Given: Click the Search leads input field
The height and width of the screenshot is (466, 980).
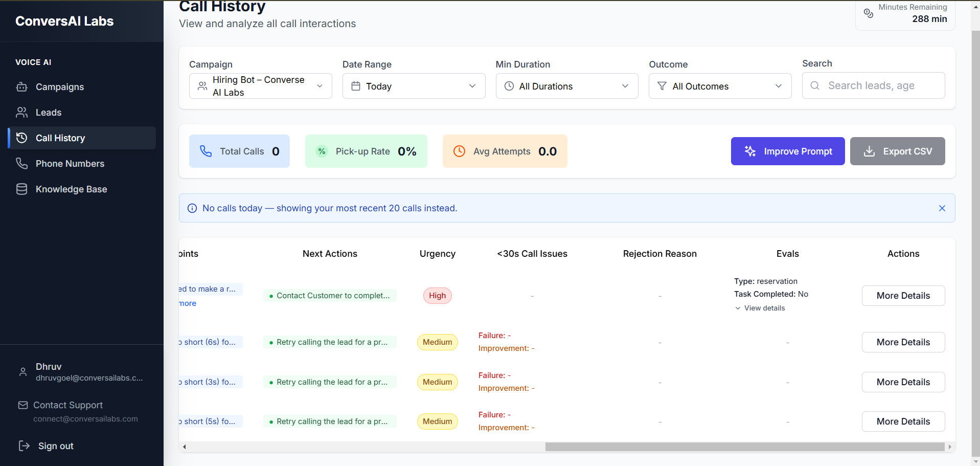Looking at the screenshot, I should pyautogui.click(x=874, y=85).
